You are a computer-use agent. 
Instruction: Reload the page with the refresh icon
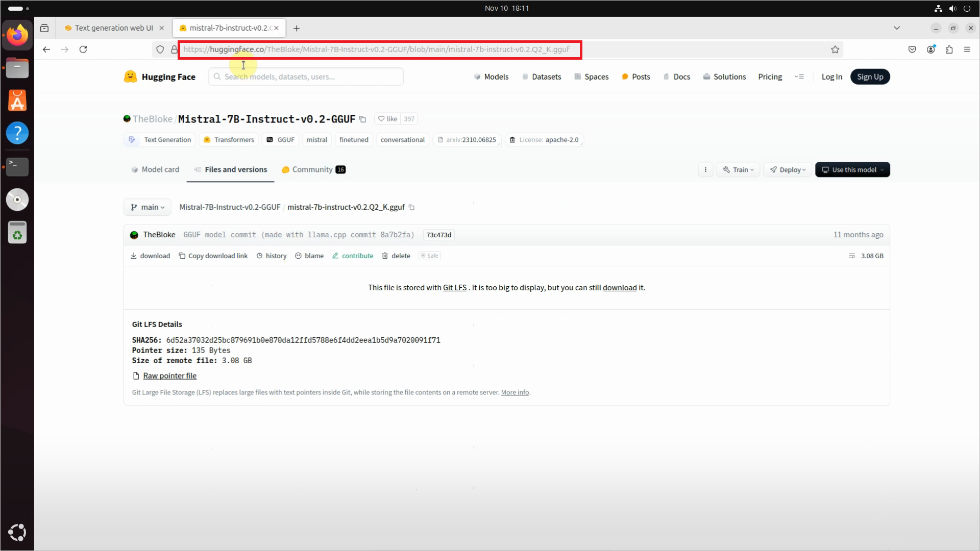pyautogui.click(x=83, y=49)
